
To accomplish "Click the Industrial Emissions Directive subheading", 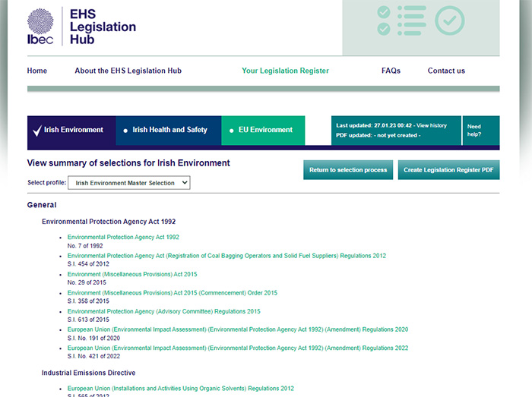I will [x=89, y=373].
